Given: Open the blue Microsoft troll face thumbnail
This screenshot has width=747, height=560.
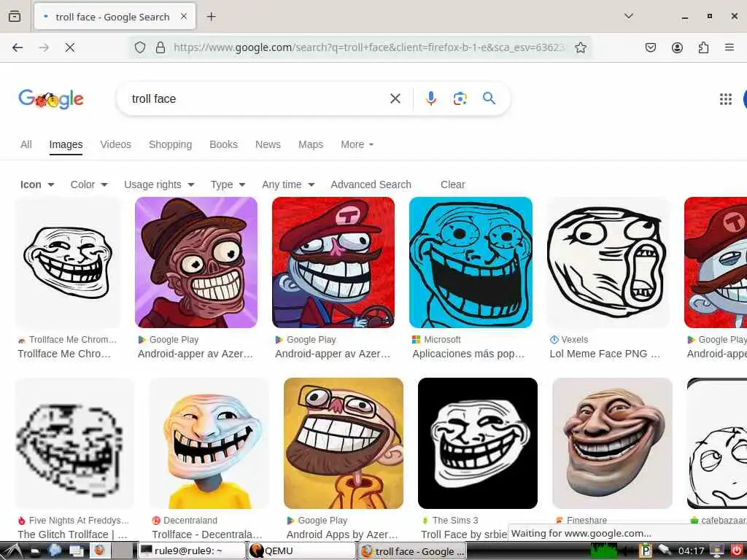Looking at the screenshot, I should coord(471,262).
